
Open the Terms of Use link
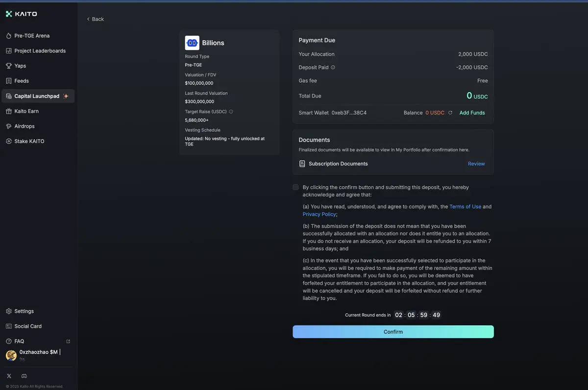[x=465, y=207]
